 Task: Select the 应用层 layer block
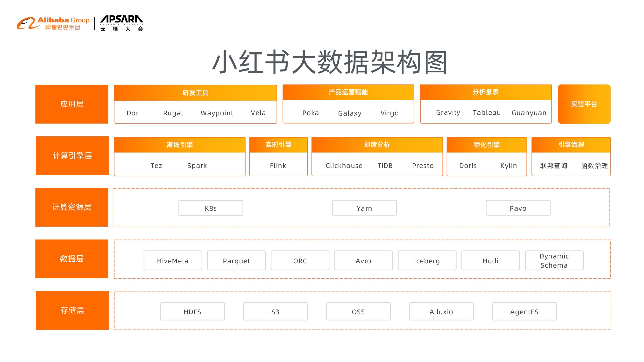tap(72, 104)
